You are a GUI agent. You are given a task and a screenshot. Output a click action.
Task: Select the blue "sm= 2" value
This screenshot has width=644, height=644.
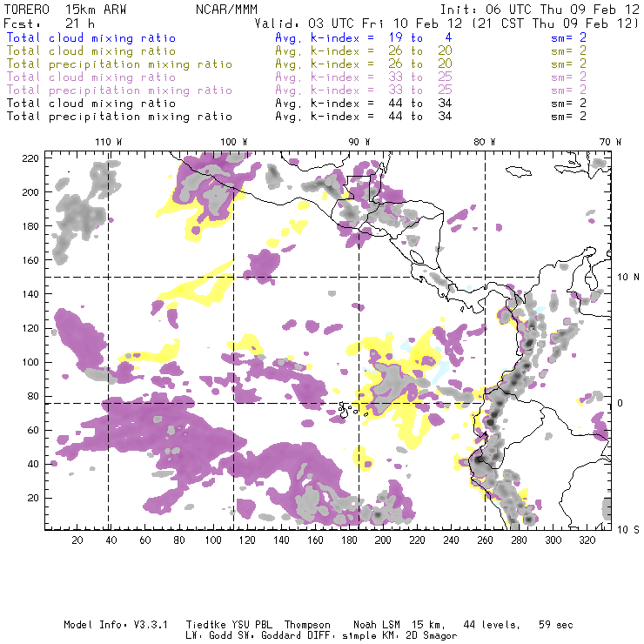569,38
